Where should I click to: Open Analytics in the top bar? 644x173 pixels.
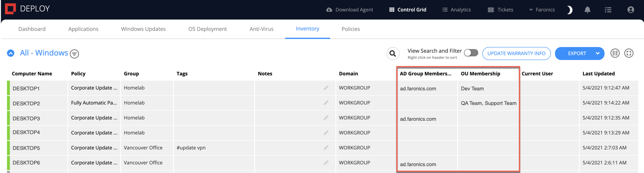pos(456,10)
